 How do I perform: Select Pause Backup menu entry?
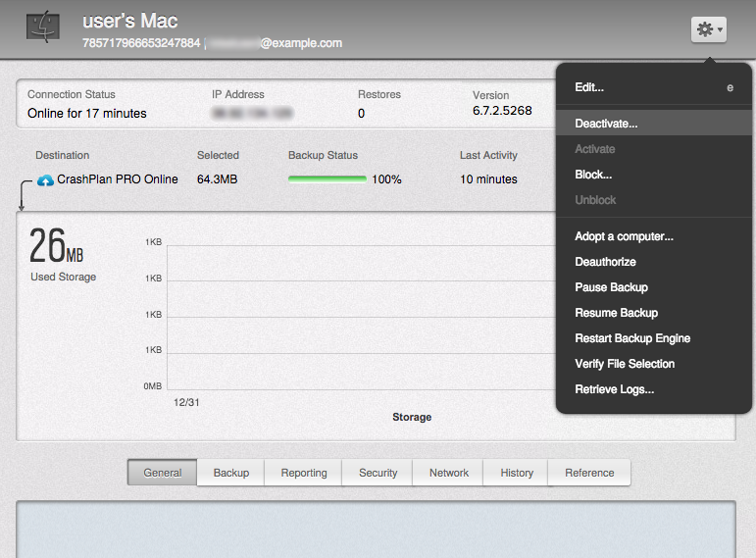pyautogui.click(x=654, y=287)
